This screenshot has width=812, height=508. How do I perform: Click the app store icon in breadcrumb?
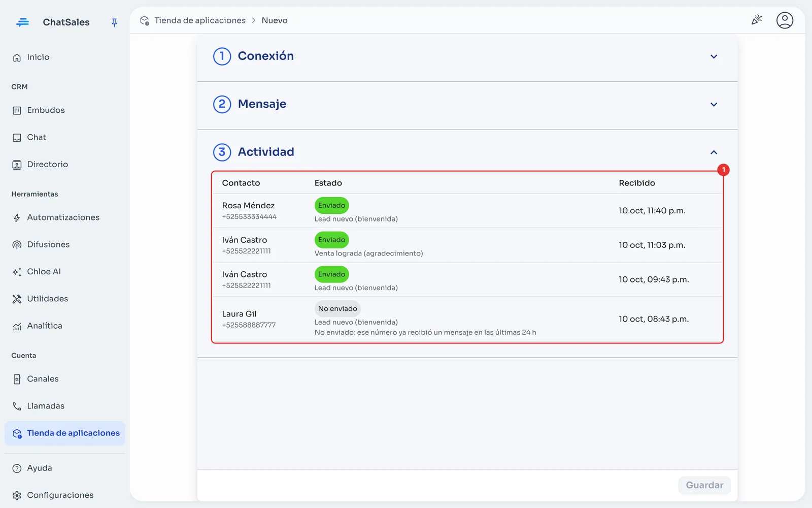pos(145,21)
